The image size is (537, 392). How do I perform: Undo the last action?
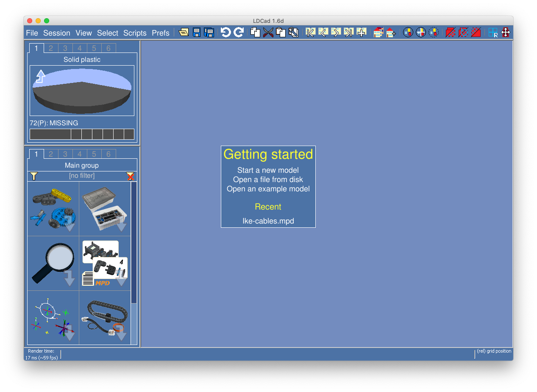coord(225,32)
